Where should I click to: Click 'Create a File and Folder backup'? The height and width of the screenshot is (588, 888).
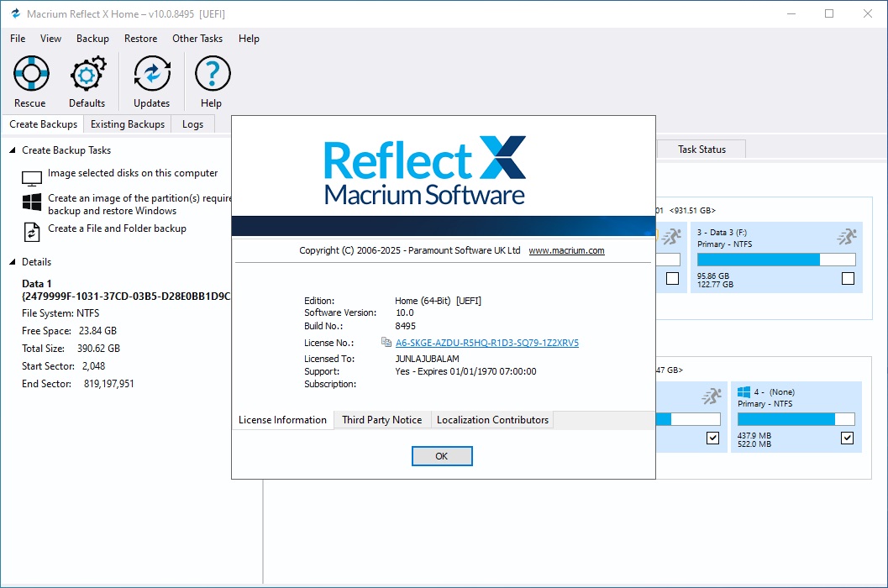[x=118, y=228]
